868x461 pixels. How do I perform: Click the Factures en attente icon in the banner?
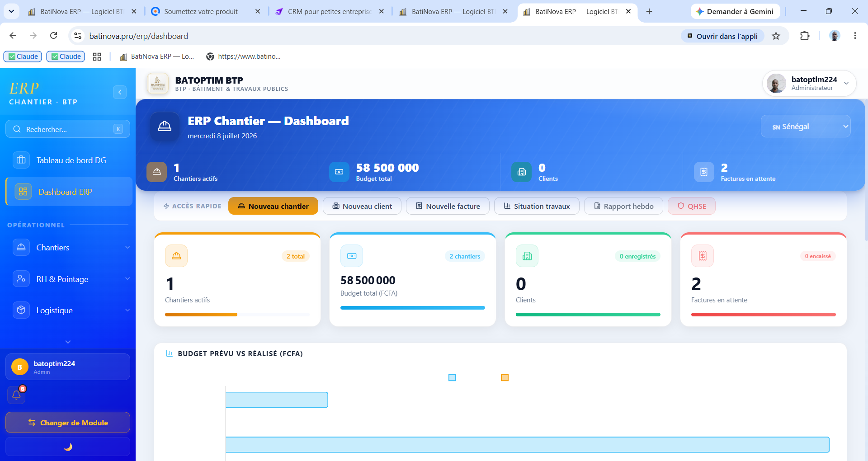click(x=704, y=172)
